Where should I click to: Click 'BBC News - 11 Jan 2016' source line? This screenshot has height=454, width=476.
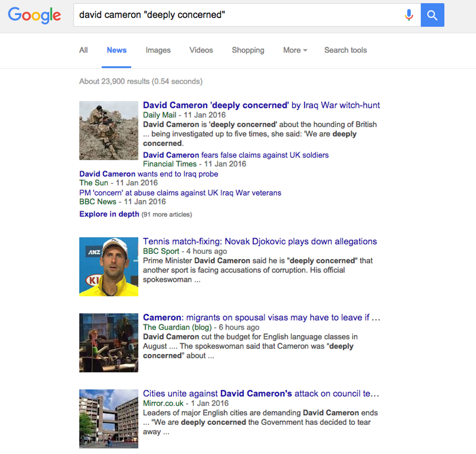tap(122, 202)
